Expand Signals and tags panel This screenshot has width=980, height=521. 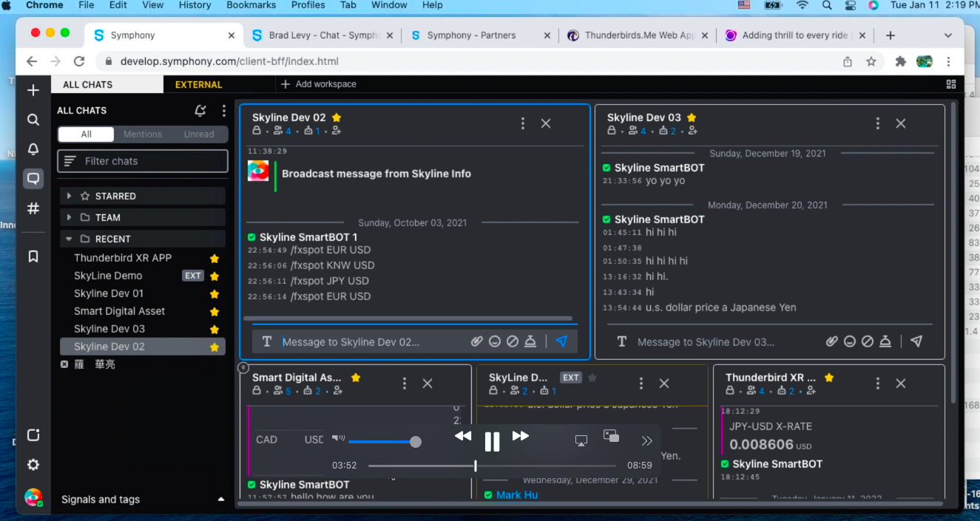pos(220,500)
